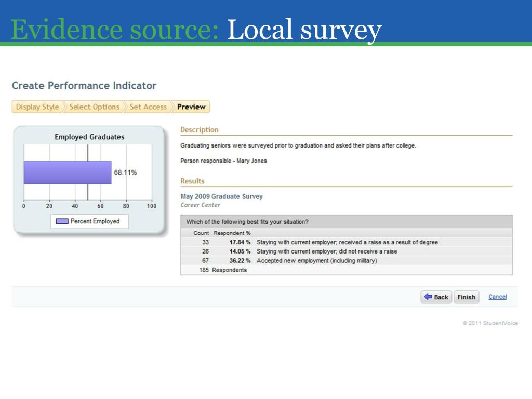Click the 14.05 % table cell
This screenshot has width=532, height=399.
point(240,251)
